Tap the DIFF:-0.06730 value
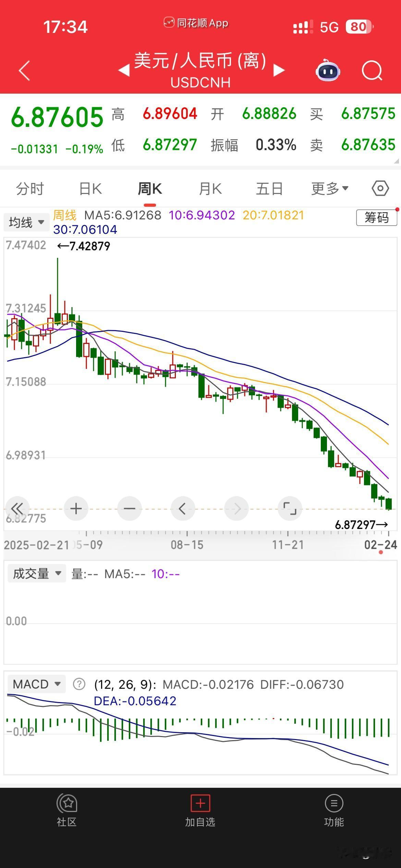401x868 pixels. 302,685
